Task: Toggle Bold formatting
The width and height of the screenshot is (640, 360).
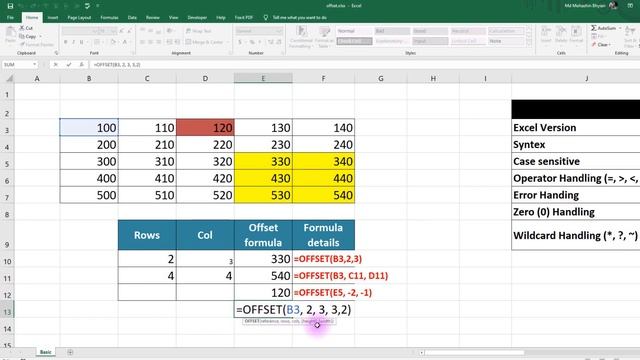Action: click(65, 42)
